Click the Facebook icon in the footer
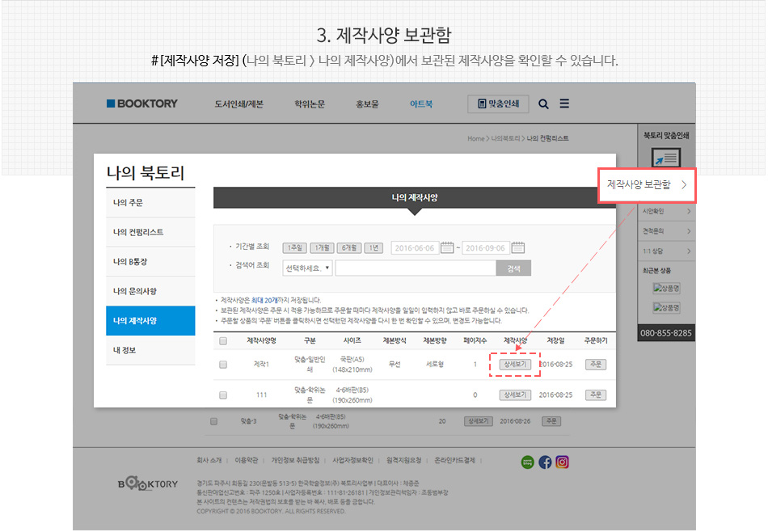The height and width of the screenshot is (532, 768). coord(545,462)
